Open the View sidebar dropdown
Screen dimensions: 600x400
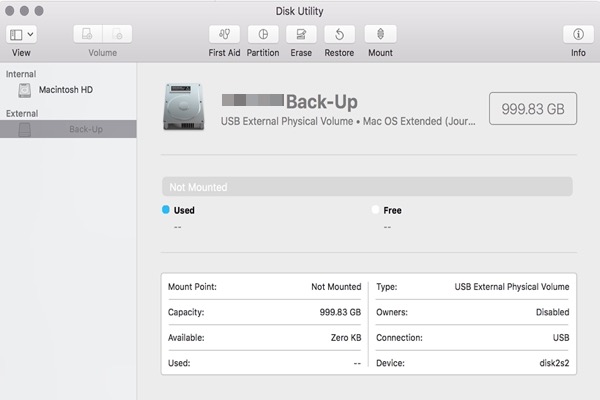[22, 34]
